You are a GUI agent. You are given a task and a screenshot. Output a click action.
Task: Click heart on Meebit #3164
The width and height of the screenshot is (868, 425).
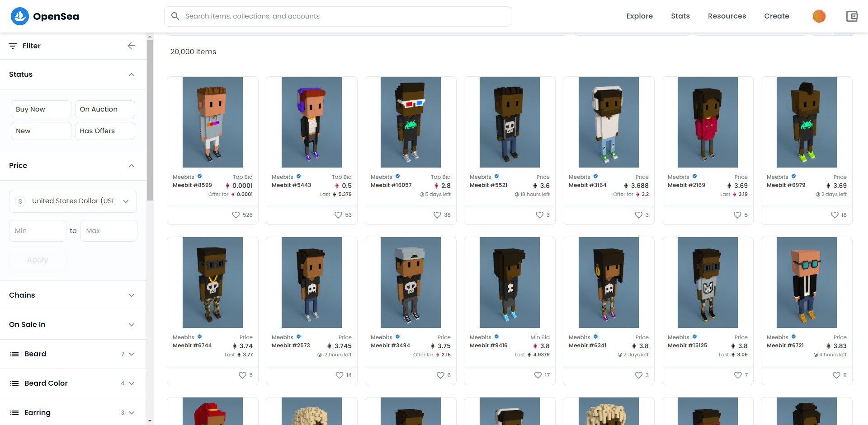pos(639,215)
